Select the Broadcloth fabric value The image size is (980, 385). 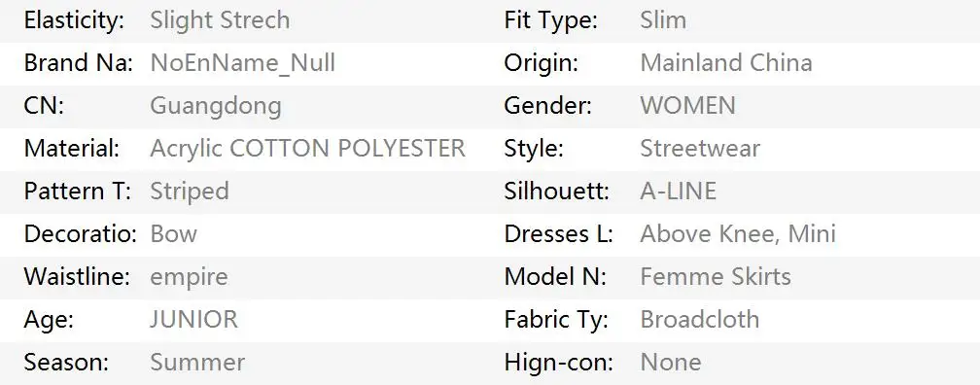pyautogui.click(x=700, y=319)
